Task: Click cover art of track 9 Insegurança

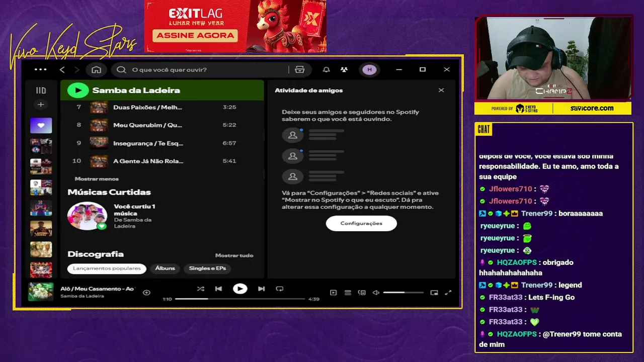Action: [x=99, y=143]
